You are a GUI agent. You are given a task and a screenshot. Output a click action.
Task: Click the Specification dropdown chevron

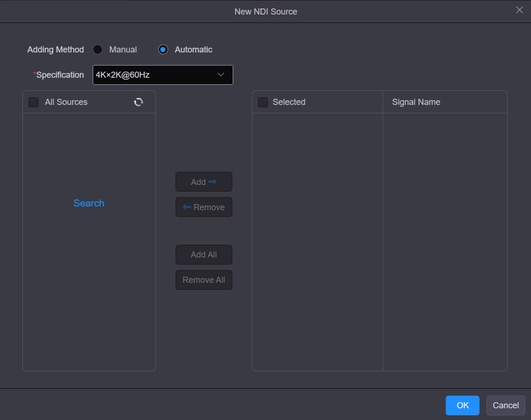point(221,74)
